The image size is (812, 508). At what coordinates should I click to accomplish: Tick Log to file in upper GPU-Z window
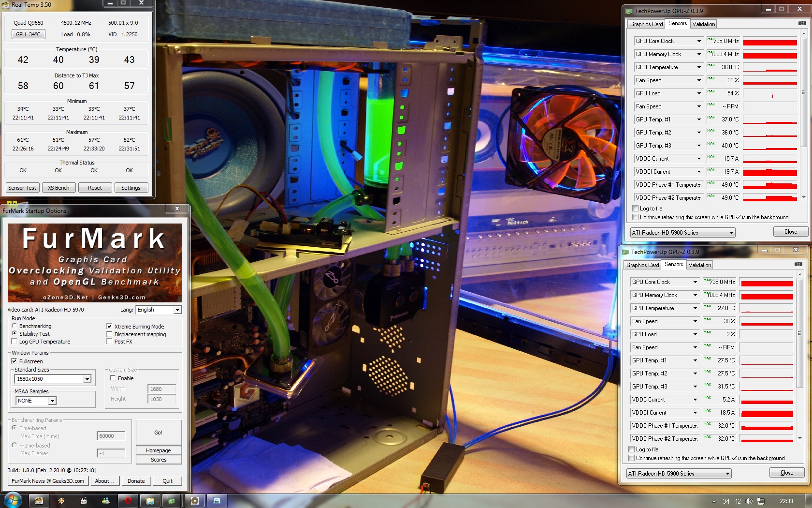coord(636,209)
